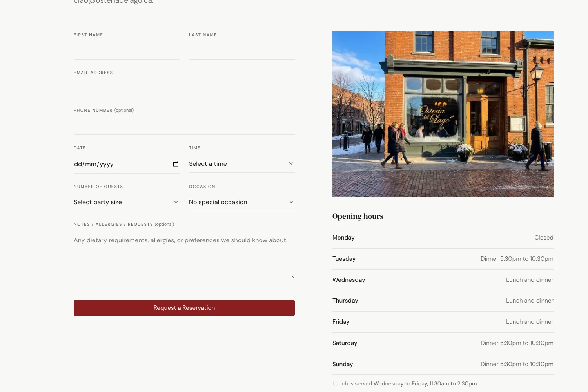Grab the textarea resize handle
The height and width of the screenshot is (392, 588).
click(x=292, y=276)
